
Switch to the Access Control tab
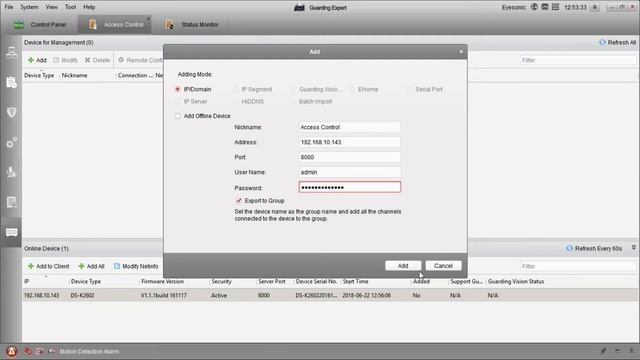point(116,24)
